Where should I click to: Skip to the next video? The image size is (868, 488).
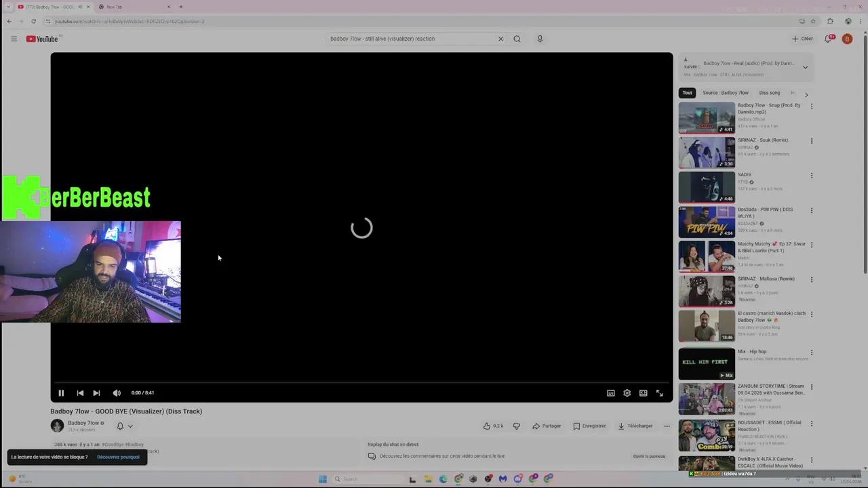96,393
